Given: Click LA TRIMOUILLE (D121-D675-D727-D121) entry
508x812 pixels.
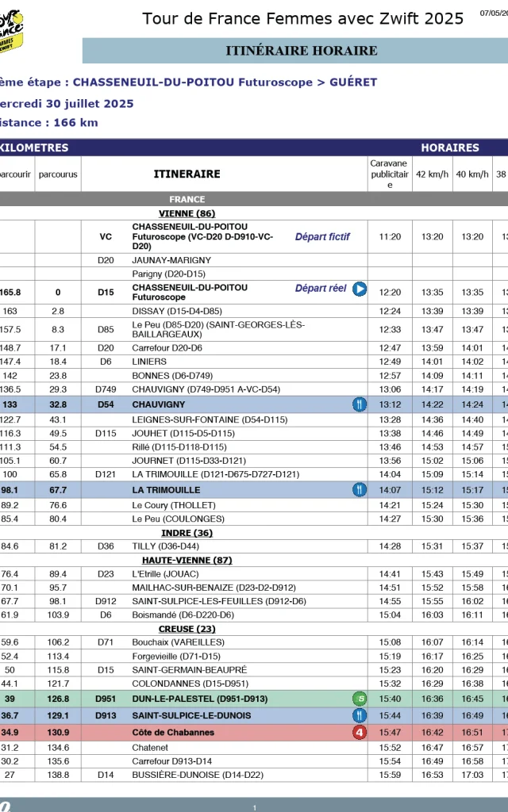Looking at the screenshot, I should (x=216, y=474).
